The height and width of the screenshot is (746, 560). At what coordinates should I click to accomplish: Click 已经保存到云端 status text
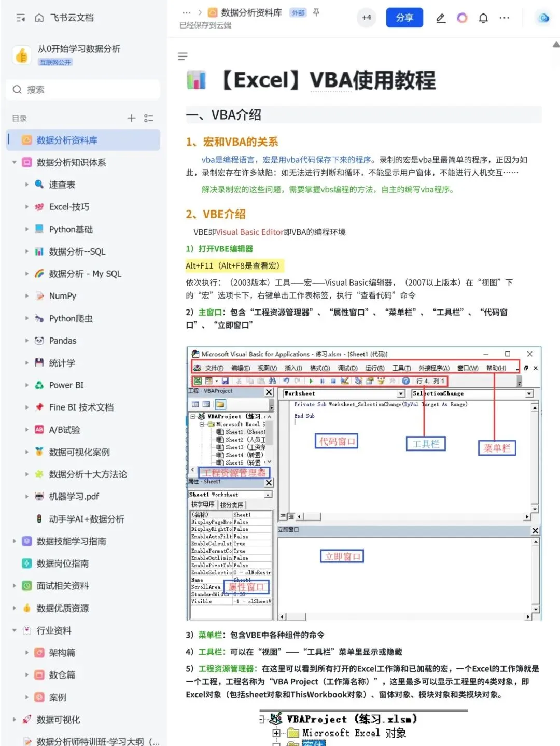[x=205, y=25]
